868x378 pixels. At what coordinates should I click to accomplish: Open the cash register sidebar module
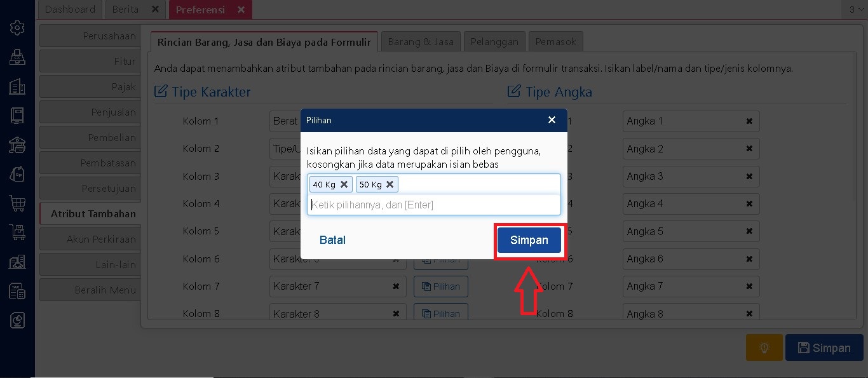tap(17, 57)
